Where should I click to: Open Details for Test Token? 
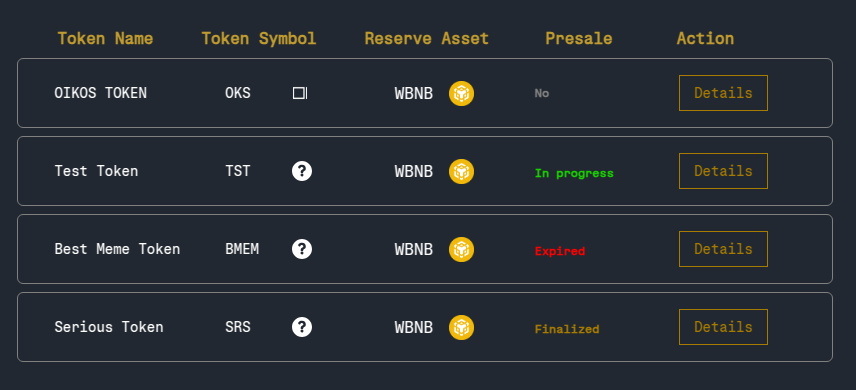(723, 171)
